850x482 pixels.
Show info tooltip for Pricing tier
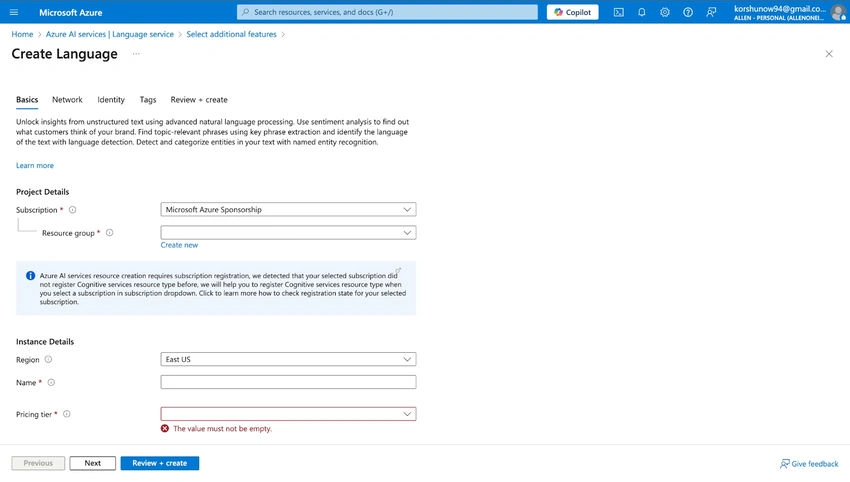(67, 414)
